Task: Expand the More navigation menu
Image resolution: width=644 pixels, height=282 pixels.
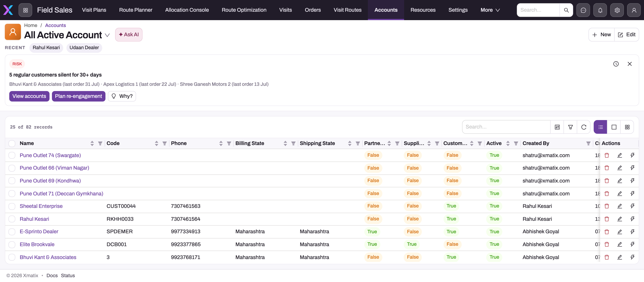Action: [x=490, y=10]
